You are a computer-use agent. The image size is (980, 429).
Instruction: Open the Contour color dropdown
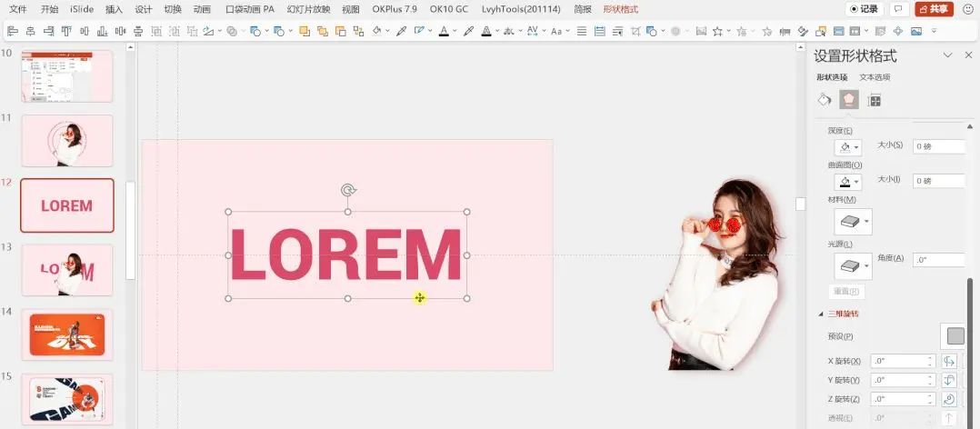(848, 182)
